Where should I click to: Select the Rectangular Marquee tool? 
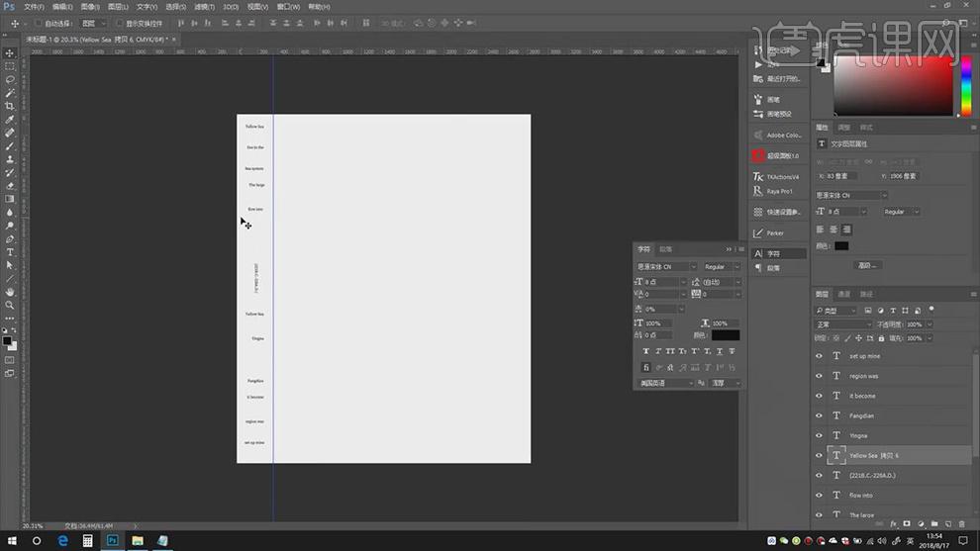tap(9, 66)
